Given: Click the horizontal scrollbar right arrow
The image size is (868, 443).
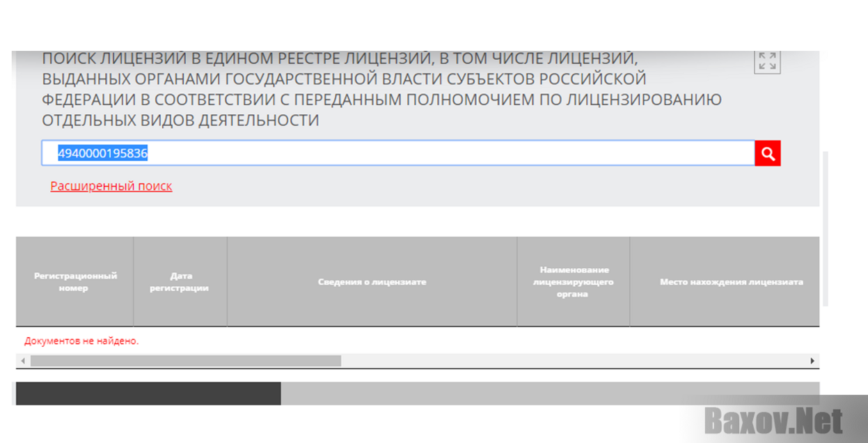Looking at the screenshot, I should click(812, 361).
